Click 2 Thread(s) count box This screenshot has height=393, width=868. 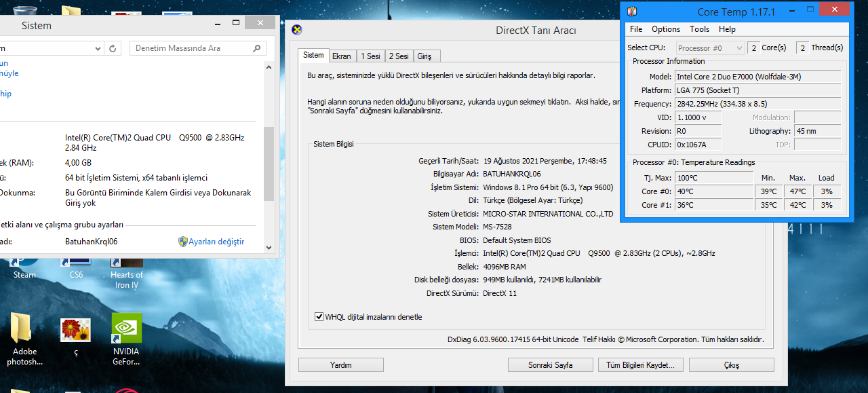(x=802, y=48)
